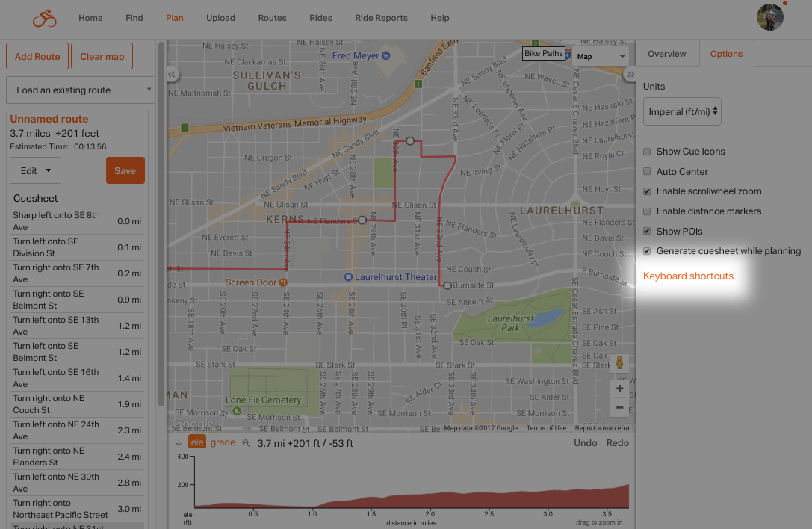Screen dimensions: 812x529
Task: Click the Clear map button
Action: [x=102, y=56]
